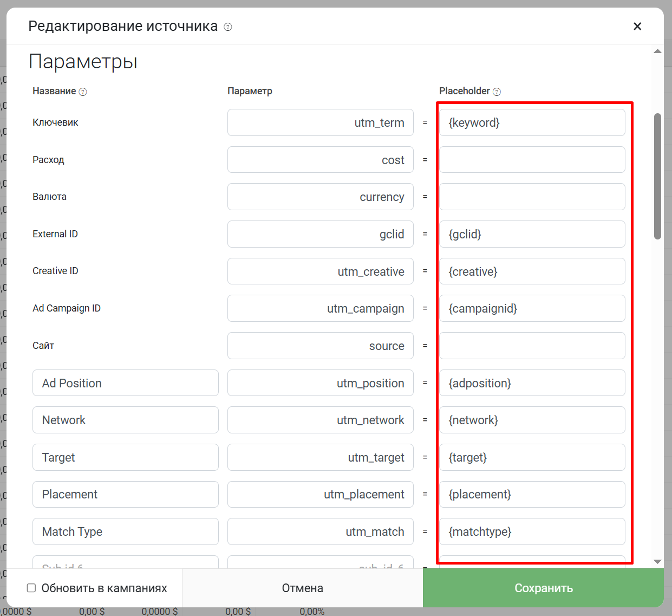
Task: Focus the empty source placeholder field
Action: (x=532, y=346)
